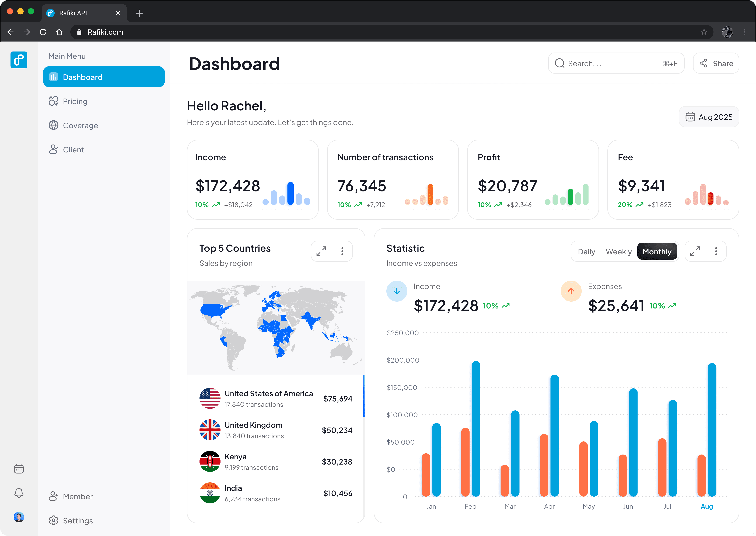The width and height of the screenshot is (756, 536).
Task: Open a new browser tab
Action: (x=139, y=13)
